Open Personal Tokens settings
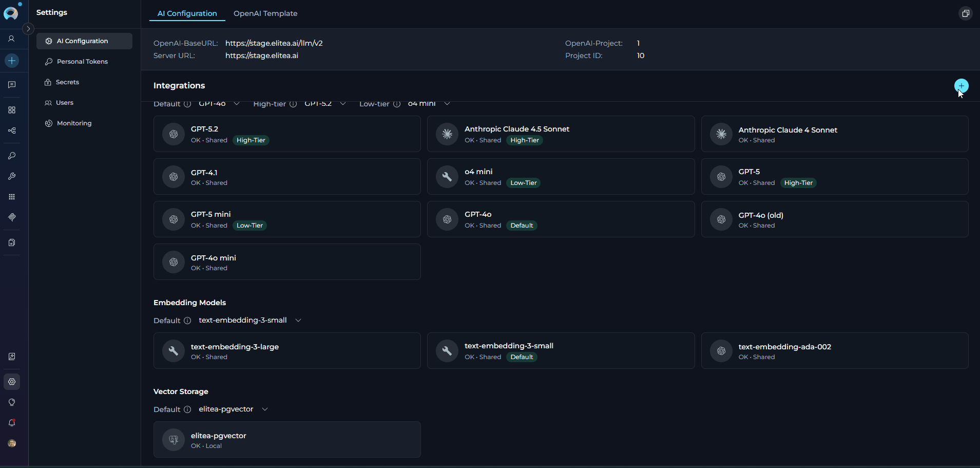Image resolution: width=980 pixels, height=468 pixels. point(84,62)
